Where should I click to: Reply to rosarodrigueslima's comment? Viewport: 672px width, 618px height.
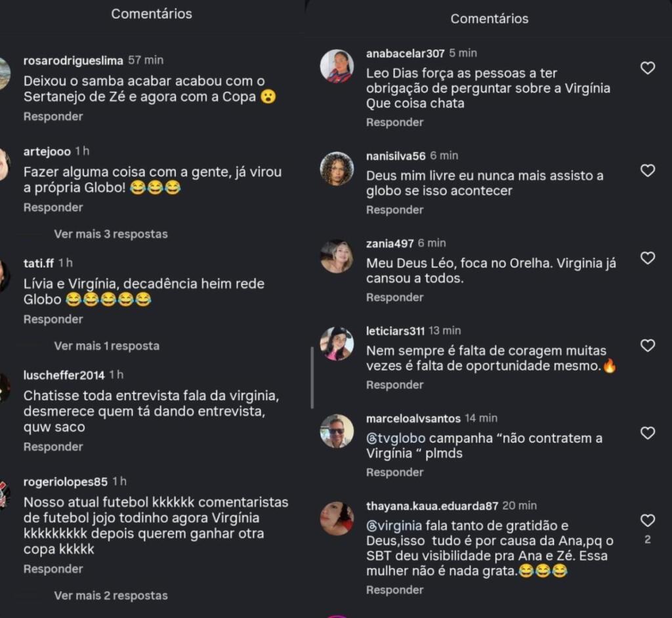tap(53, 117)
